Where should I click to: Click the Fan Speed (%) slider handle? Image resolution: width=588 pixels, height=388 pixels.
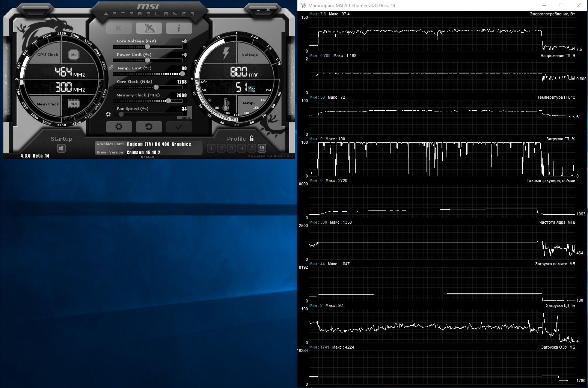[x=121, y=114]
